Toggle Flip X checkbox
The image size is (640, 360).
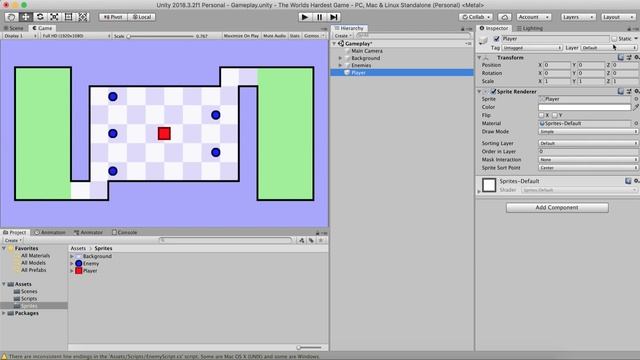pos(541,115)
